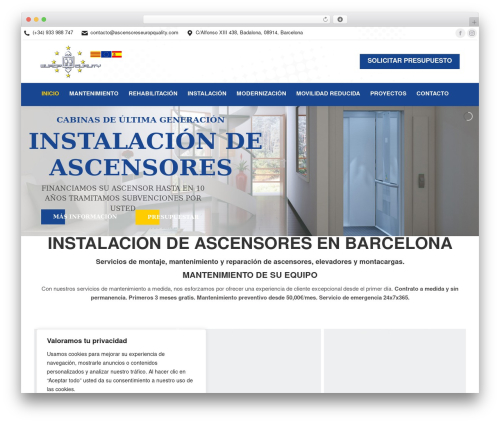Click the Servicios de montaje subtitle
Viewport: 500px width, 423px height.
point(250,262)
